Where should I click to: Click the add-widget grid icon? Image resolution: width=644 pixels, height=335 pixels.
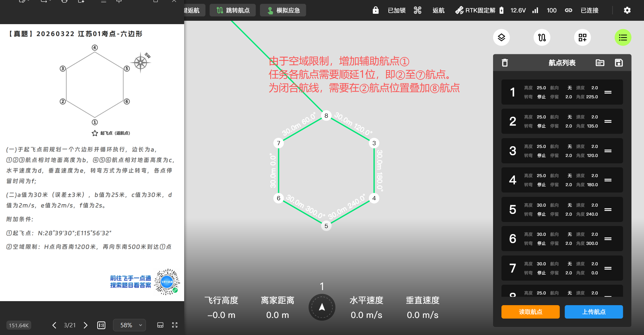pyautogui.click(x=582, y=38)
